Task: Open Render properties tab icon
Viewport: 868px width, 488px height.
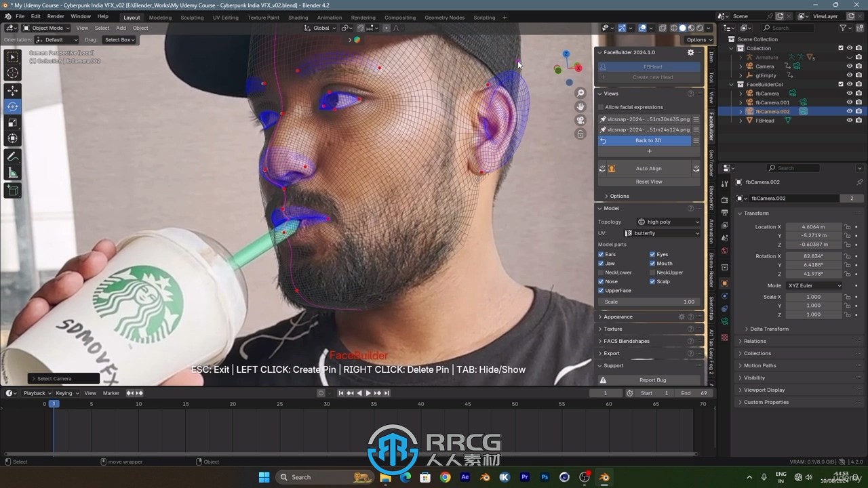Action: pyautogui.click(x=725, y=199)
